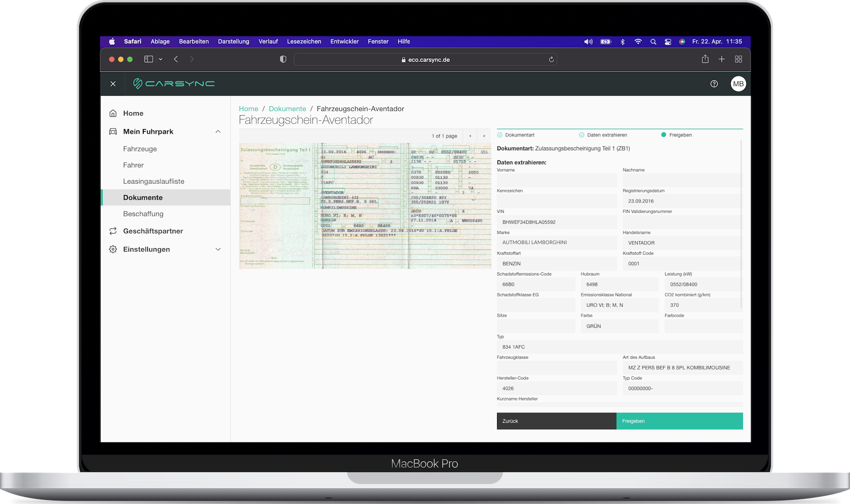Click the Carsync logo
This screenshot has height=504, width=850.
174,84
